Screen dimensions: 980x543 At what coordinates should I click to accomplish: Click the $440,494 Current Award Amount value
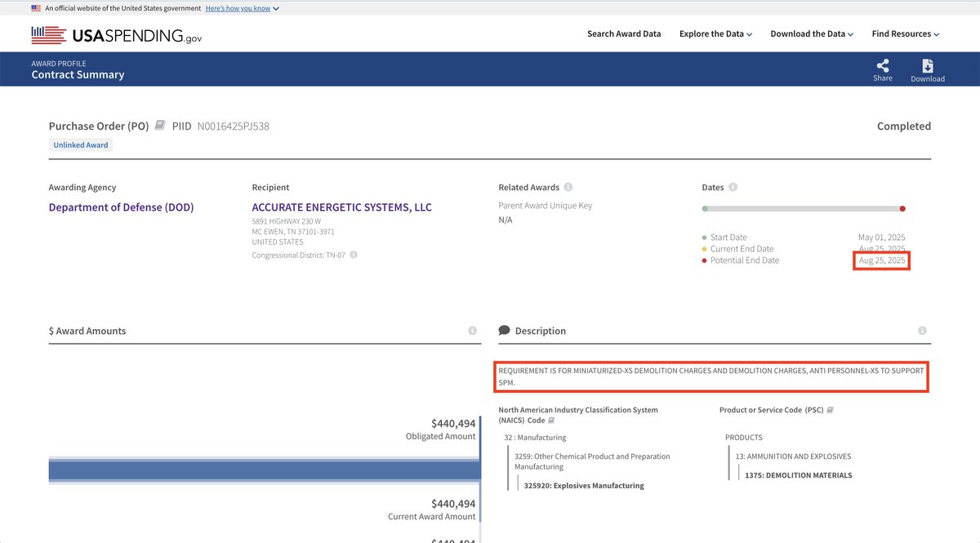point(453,504)
